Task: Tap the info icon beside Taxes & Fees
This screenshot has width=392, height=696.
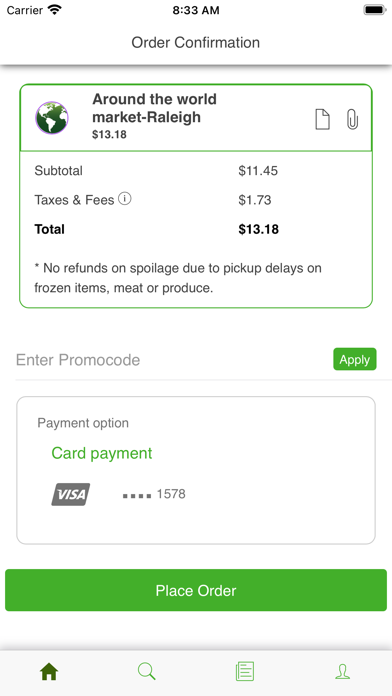Action: point(125,199)
